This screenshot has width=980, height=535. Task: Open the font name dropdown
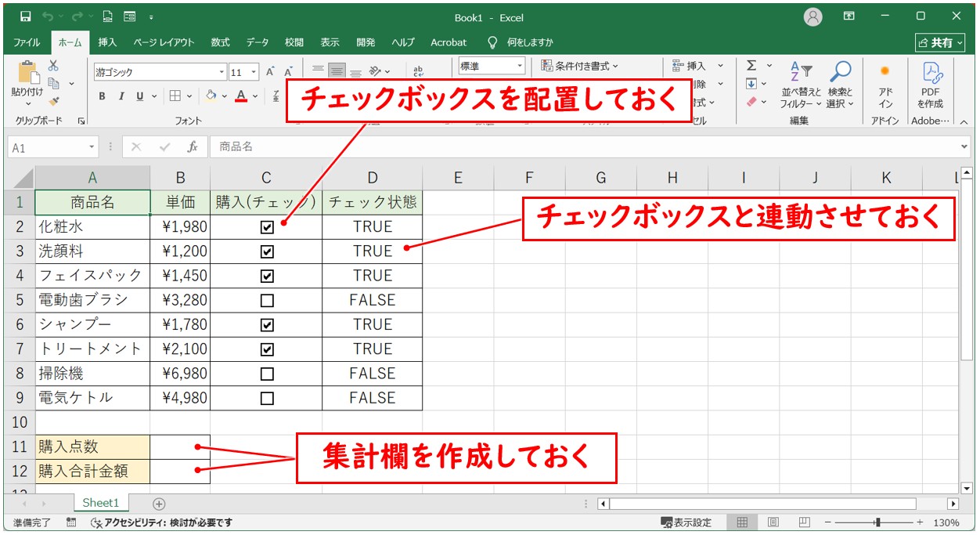(x=221, y=70)
